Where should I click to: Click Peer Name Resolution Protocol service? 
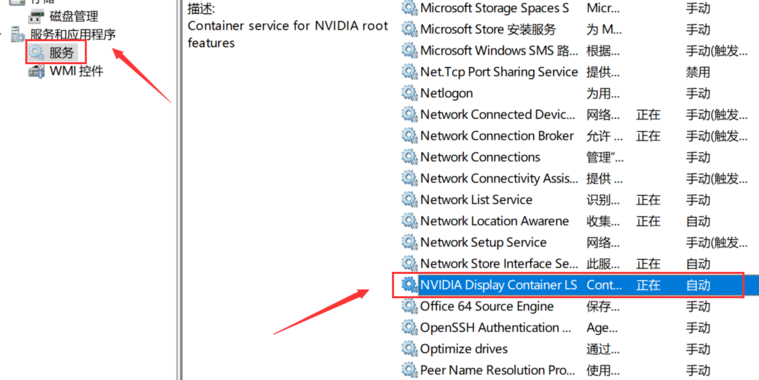click(498, 370)
